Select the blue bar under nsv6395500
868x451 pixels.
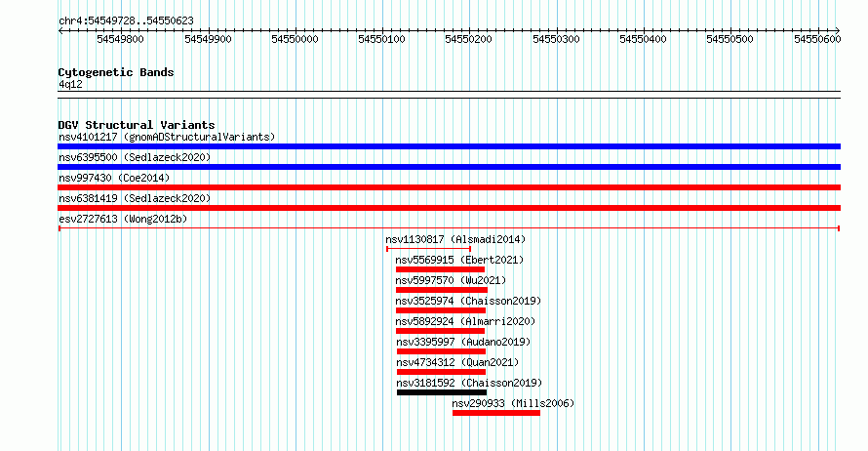(x=449, y=167)
